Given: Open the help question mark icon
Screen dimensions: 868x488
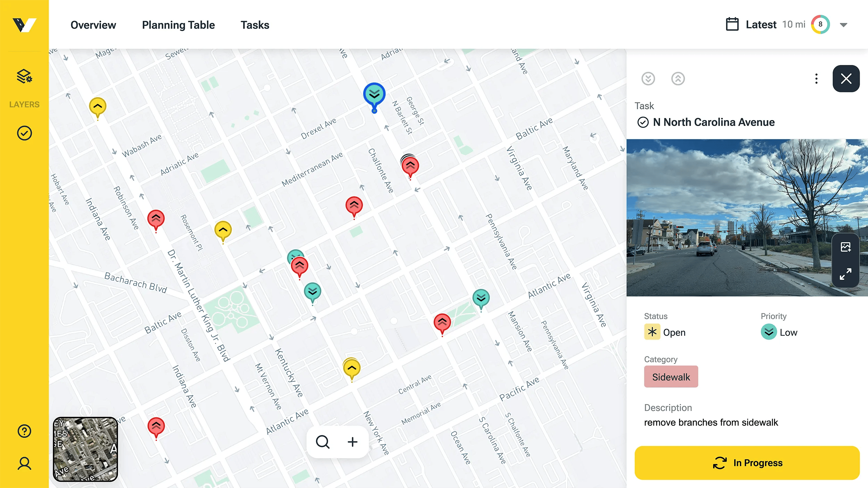Looking at the screenshot, I should tap(24, 431).
